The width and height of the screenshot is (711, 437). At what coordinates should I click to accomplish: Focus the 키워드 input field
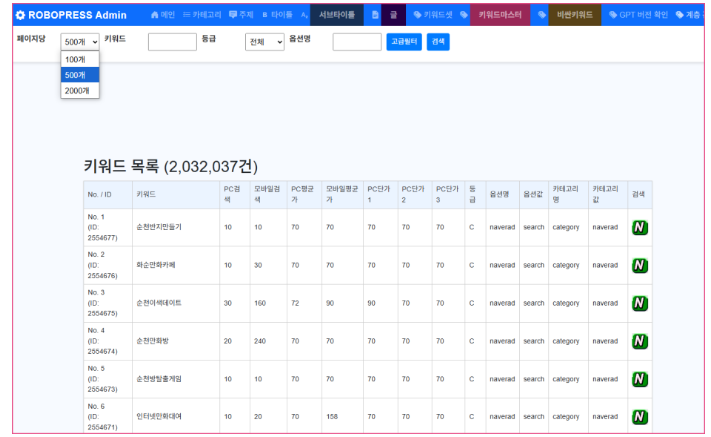click(x=172, y=42)
